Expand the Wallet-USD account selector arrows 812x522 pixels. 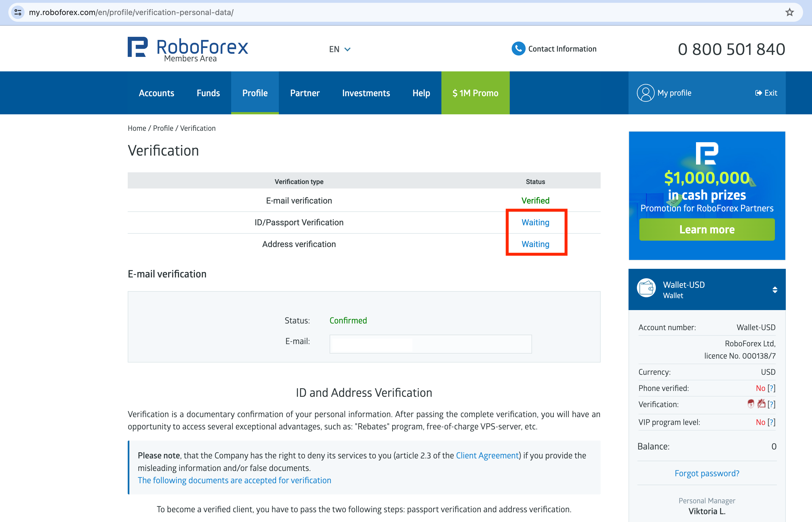(x=775, y=290)
